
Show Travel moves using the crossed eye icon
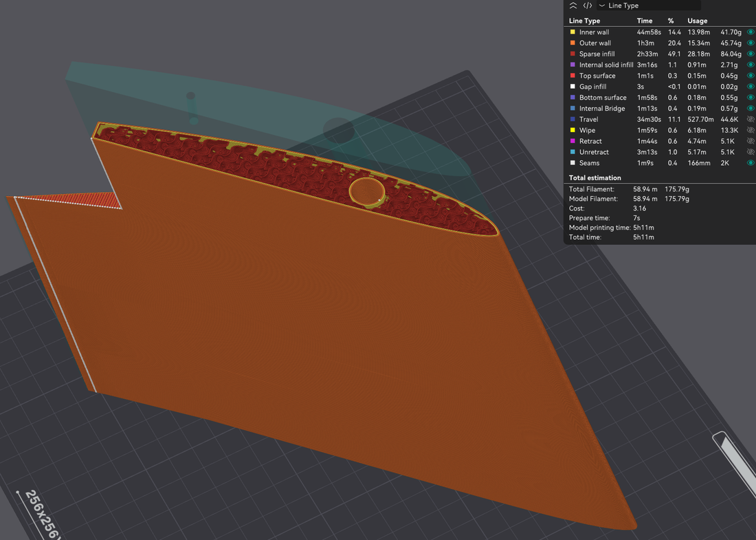[x=751, y=119]
